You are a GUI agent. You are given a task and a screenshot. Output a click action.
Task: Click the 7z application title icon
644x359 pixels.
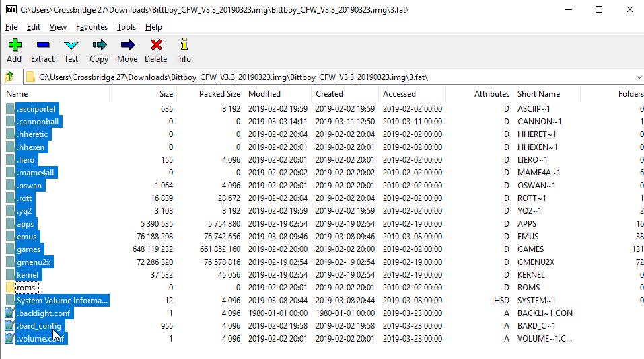(11, 9)
